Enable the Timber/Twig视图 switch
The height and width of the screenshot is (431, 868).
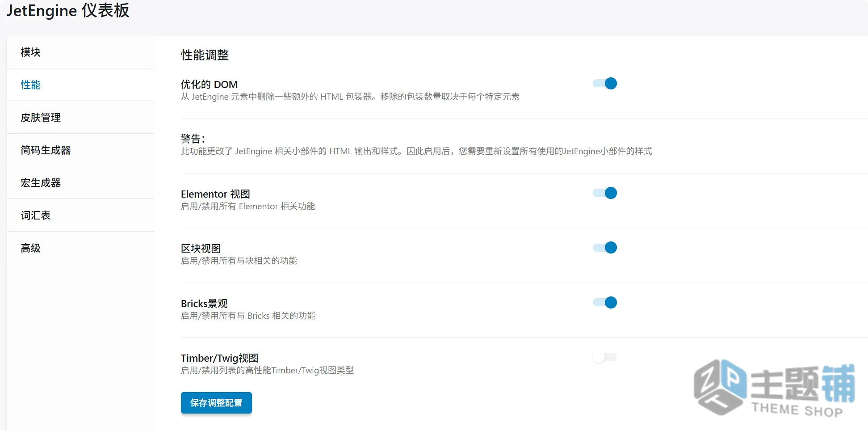pos(605,357)
